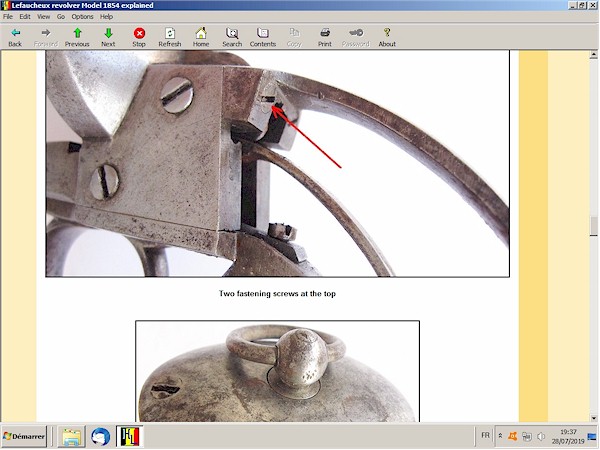Click scrollbar up arrow
The image size is (600, 450).
(x=593, y=55)
